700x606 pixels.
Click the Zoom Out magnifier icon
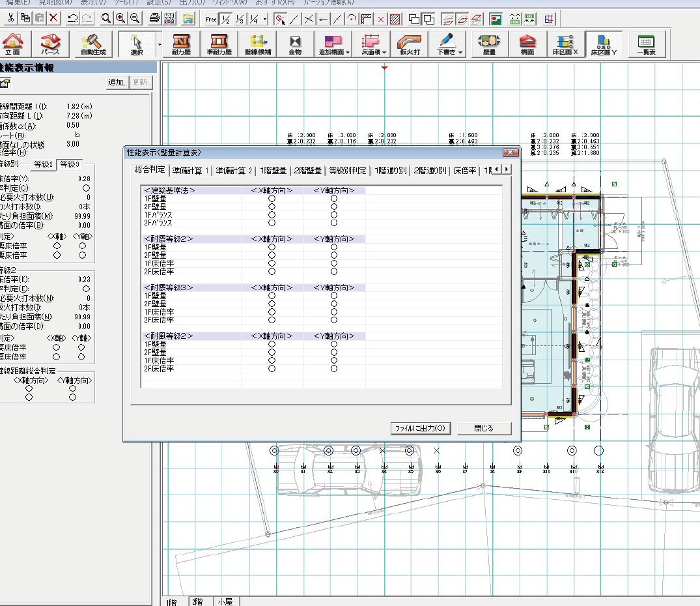pyautogui.click(x=135, y=18)
